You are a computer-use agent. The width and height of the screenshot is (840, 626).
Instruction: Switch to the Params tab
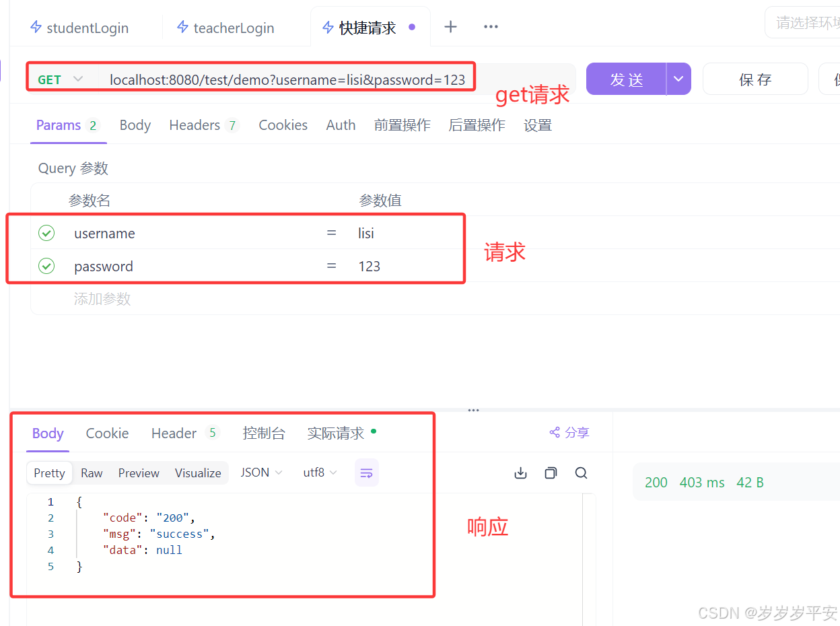pyautogui.click(x=67, y=125)
